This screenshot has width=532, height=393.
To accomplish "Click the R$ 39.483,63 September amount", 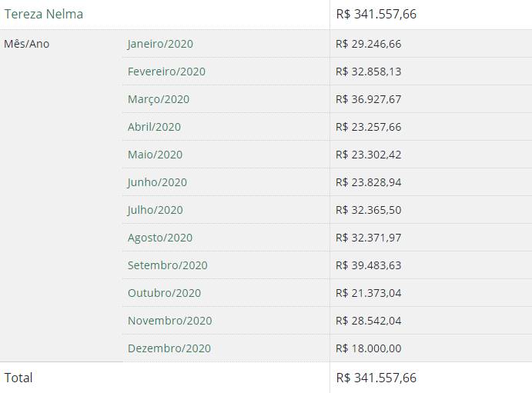I will [x=369, y=265].
